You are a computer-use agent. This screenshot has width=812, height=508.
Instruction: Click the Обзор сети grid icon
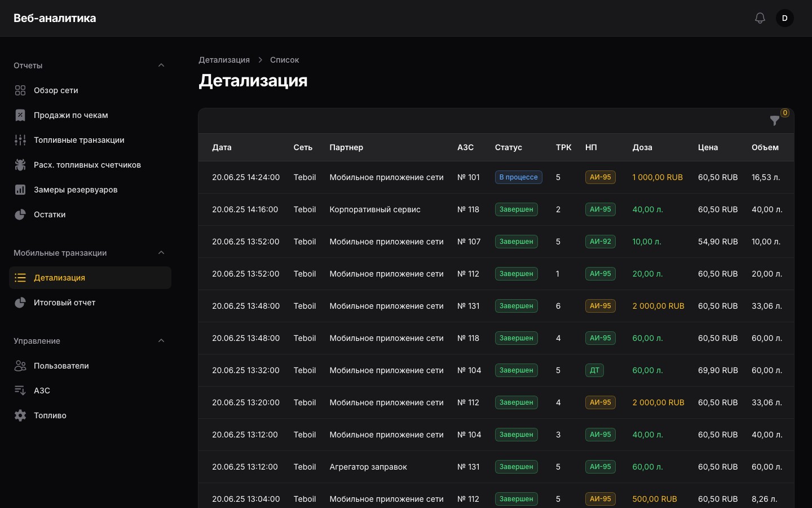pos(20,90)
